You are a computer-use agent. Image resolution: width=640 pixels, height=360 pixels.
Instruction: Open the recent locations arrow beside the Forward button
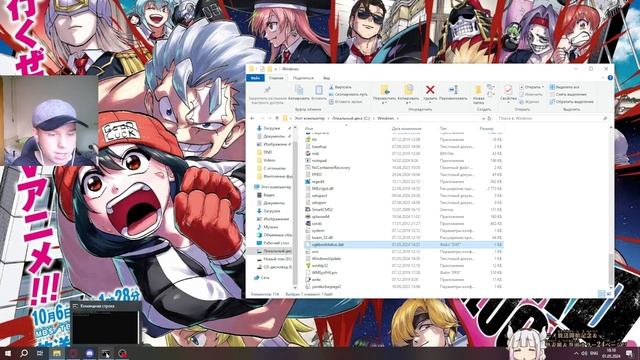[x=269, y=118]
